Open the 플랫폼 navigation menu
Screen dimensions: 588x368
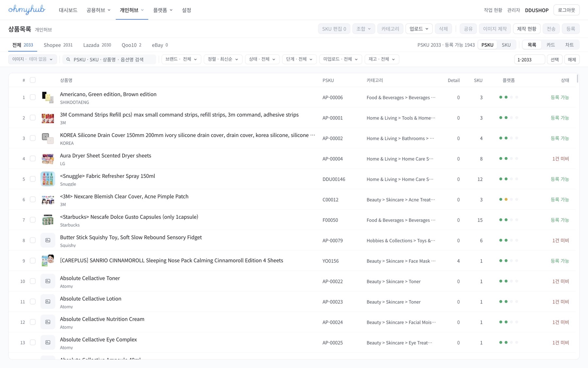[x=163, y=10]
